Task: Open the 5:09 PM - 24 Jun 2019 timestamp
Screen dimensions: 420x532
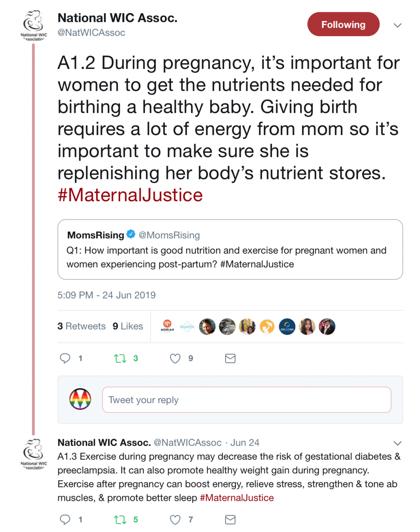Action: [x=107, y=295]
